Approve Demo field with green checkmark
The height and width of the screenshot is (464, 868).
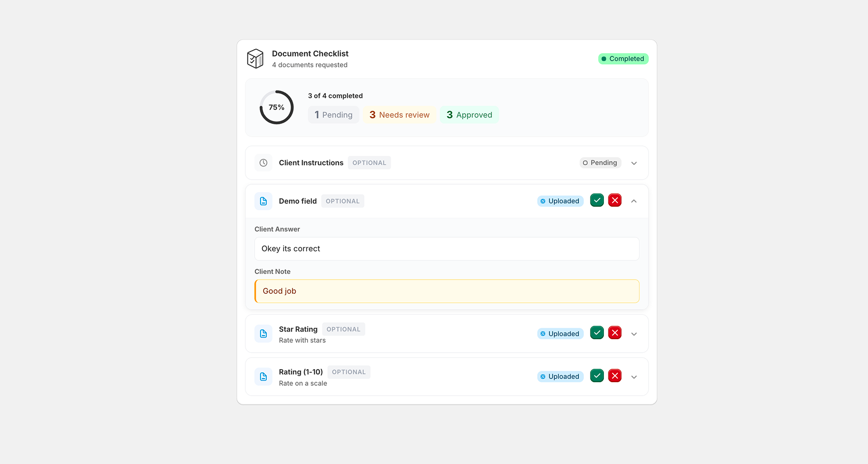pos(597,200)
